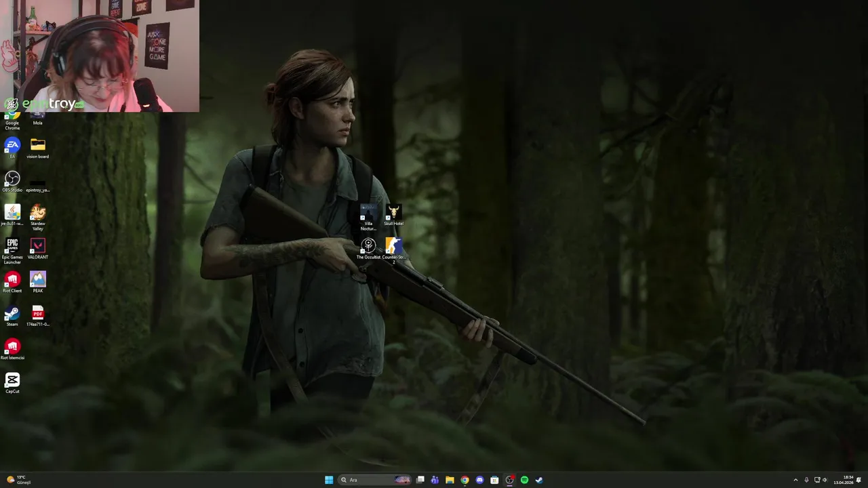
Task: Select the Steam desktop shortcut
Action: (x=12, y=316)
